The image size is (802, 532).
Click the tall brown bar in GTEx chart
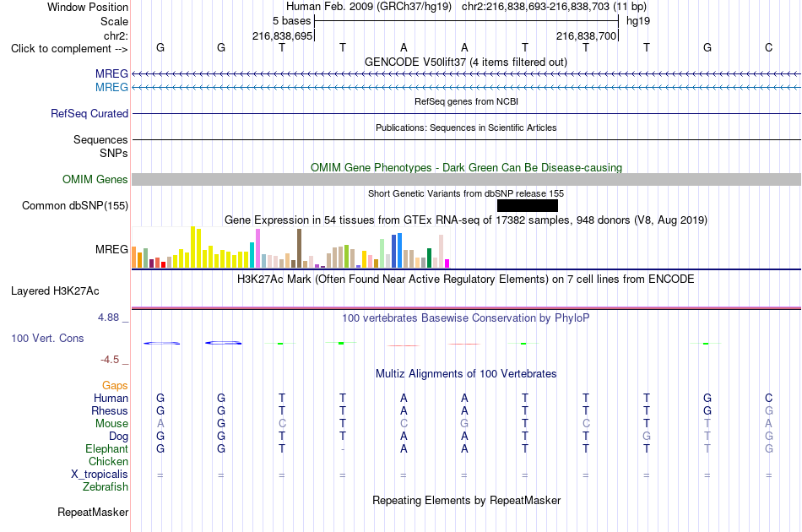(299, 248)
